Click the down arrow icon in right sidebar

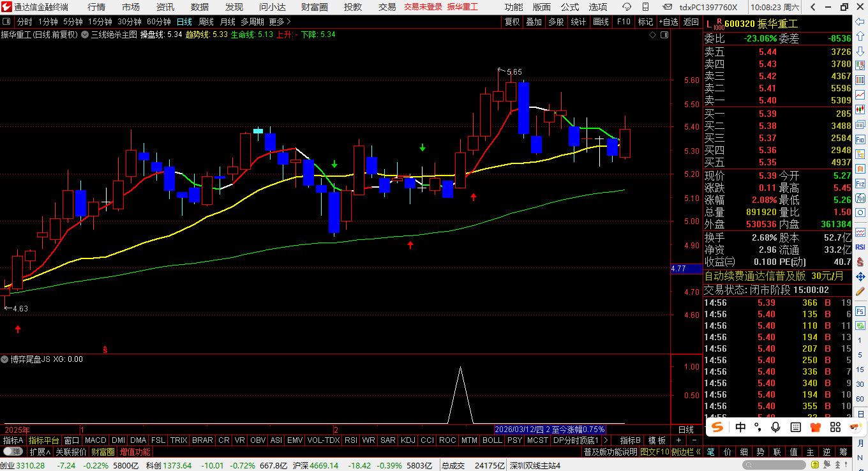860,50
